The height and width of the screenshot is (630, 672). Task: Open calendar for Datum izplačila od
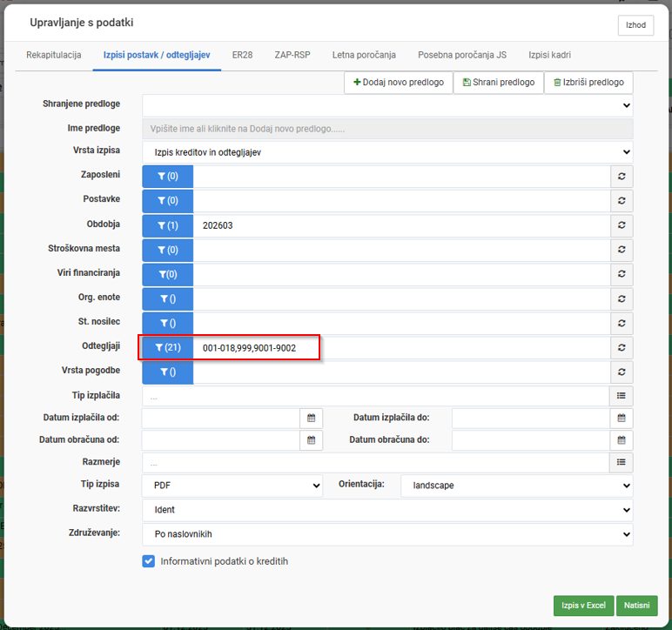click(311, 418)
